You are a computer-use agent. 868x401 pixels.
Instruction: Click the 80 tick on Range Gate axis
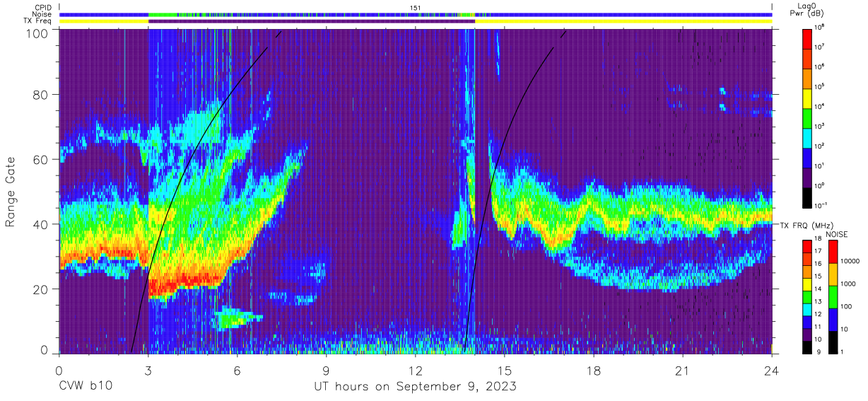[x=41, y=95]
